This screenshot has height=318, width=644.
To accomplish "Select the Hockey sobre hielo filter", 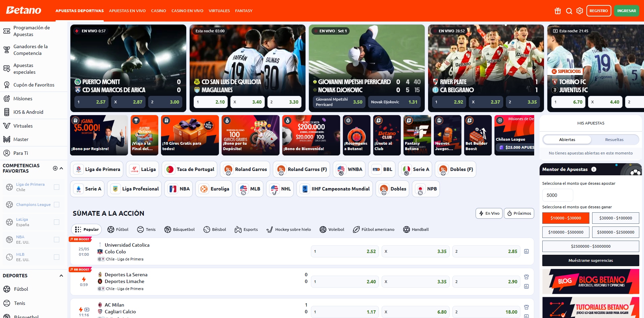I will pyautogui.click(x=289, y=229).
